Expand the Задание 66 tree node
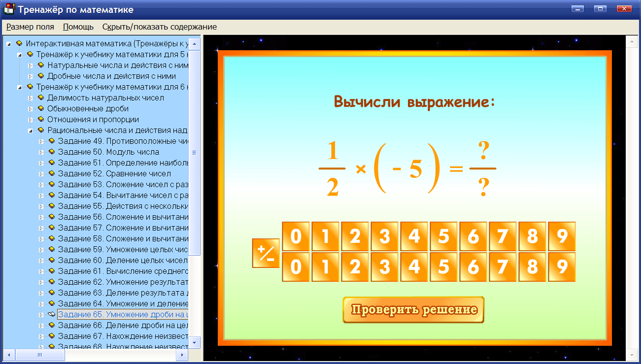The width and height of the screenshot is (641, 364). click(x=42, y=326)
